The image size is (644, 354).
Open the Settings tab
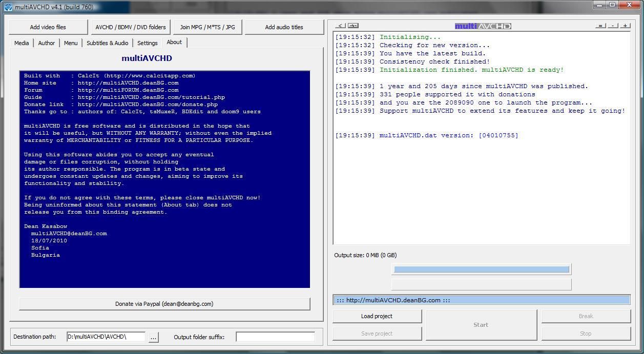(147, 43)
